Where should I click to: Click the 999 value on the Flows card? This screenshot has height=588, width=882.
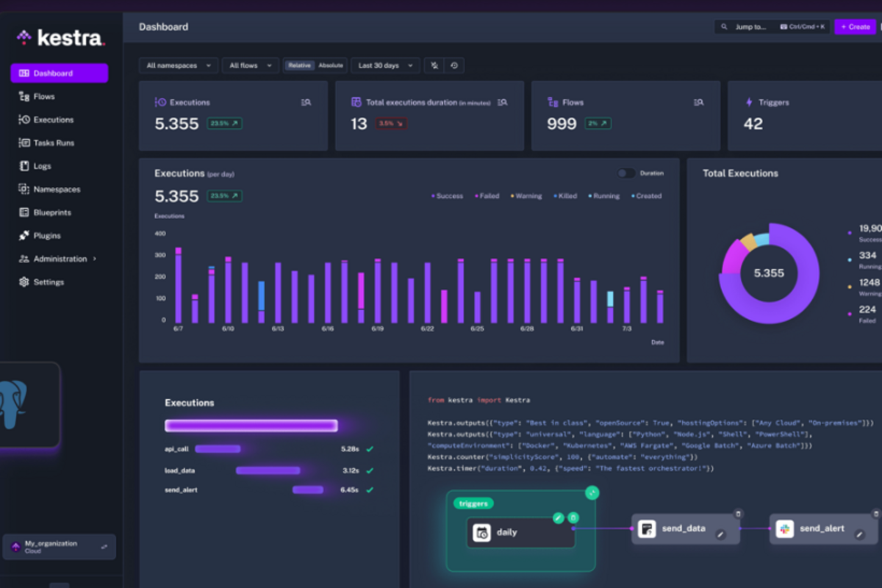[562, 123]
